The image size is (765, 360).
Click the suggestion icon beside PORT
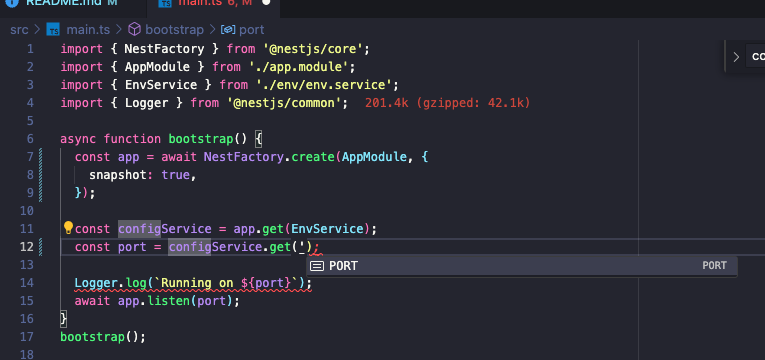tap(317, 266)
